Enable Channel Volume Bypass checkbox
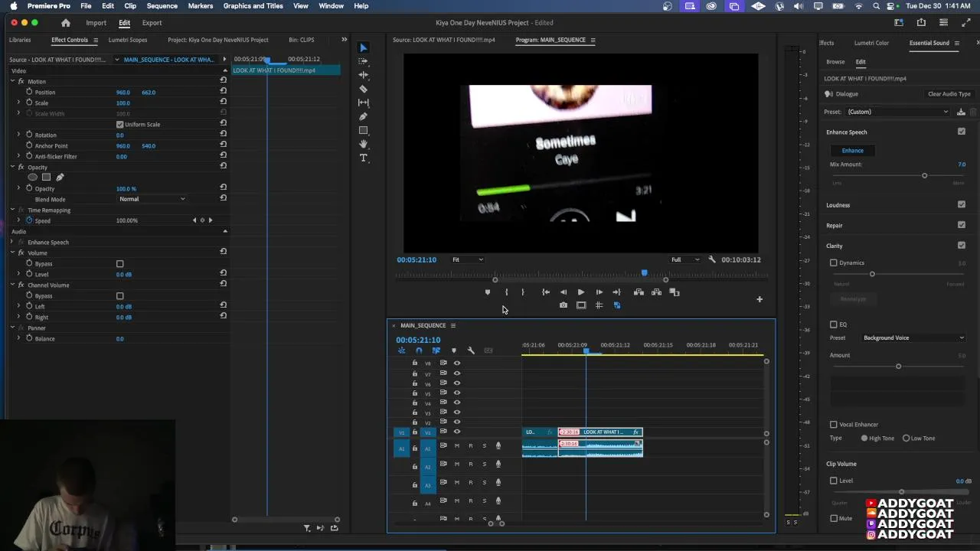Image resolution: width=980 pixels, height=551 pixels. pyautogui.click(x=119, y=295)
